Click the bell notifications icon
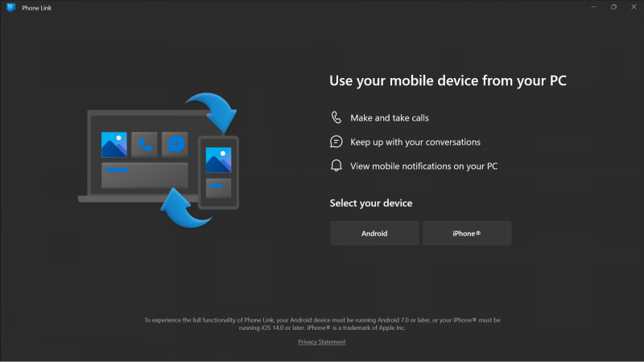Image resolution: width=644 pixels, height=362 pixels. click(336, 166)
